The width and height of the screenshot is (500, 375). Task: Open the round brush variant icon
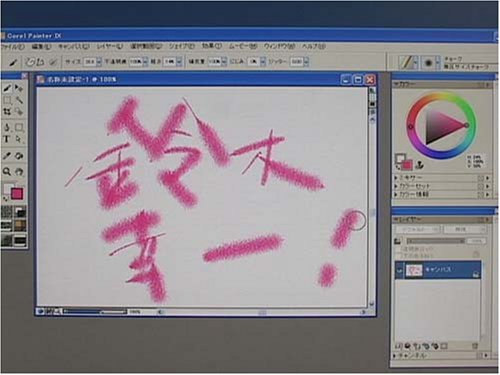[429, 63]
